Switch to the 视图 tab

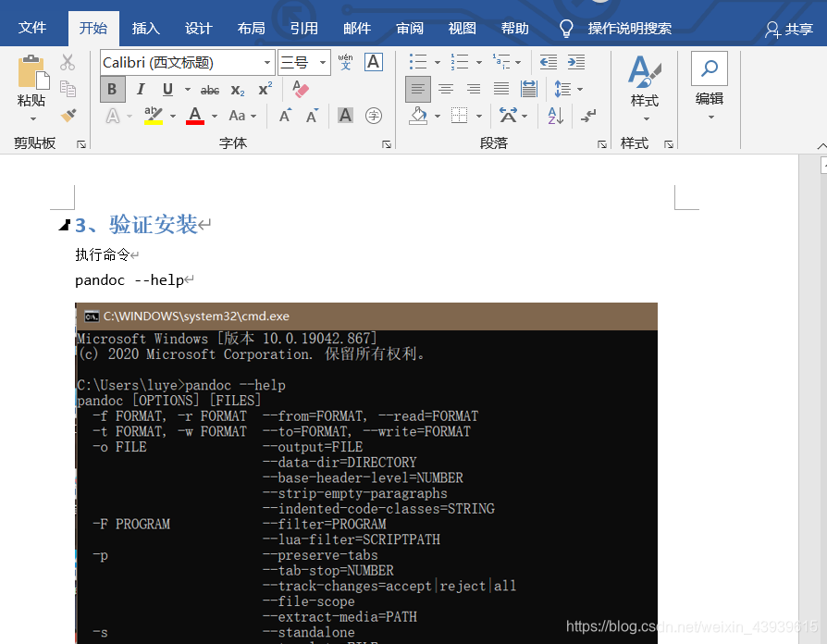pos(463,28)
